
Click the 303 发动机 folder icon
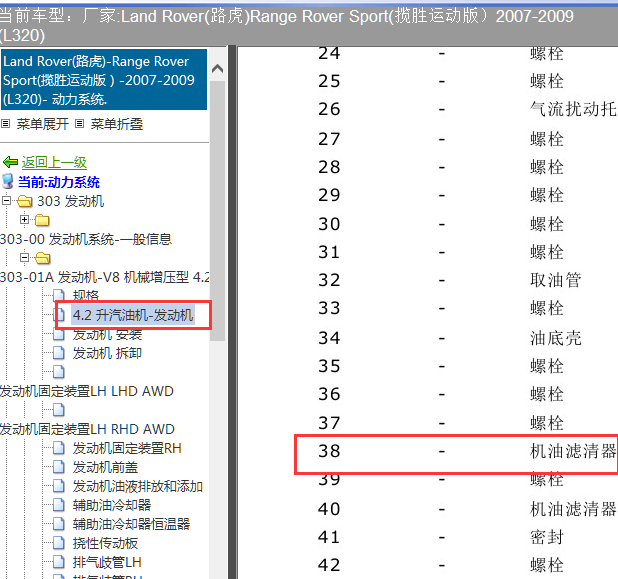point(25,201)
